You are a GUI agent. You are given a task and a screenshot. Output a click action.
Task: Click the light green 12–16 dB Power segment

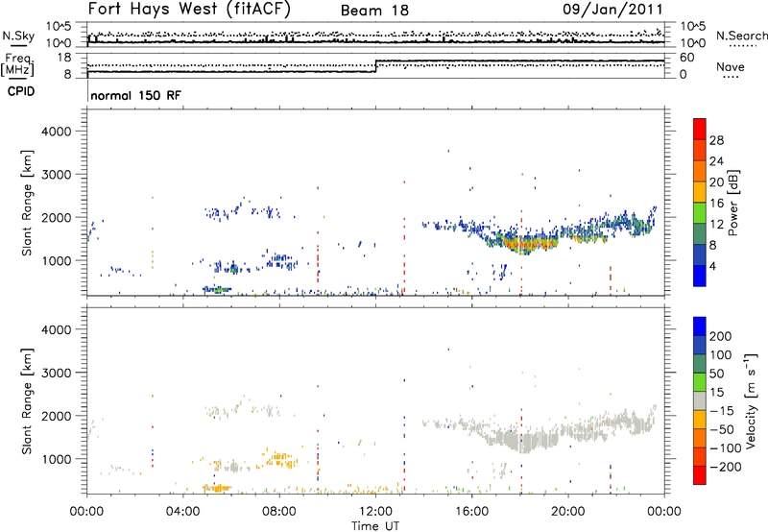tap(700, 212)
